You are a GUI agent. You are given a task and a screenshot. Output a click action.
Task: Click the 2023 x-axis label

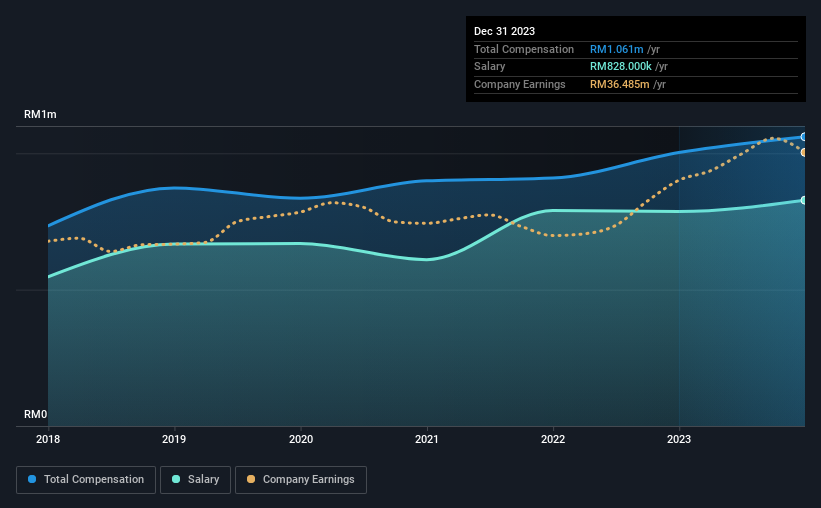(x=679, y=439)
